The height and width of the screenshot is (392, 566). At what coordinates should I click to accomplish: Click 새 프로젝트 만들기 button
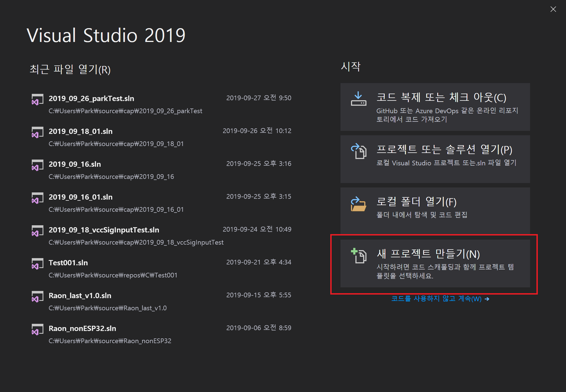tap(435, 264)
